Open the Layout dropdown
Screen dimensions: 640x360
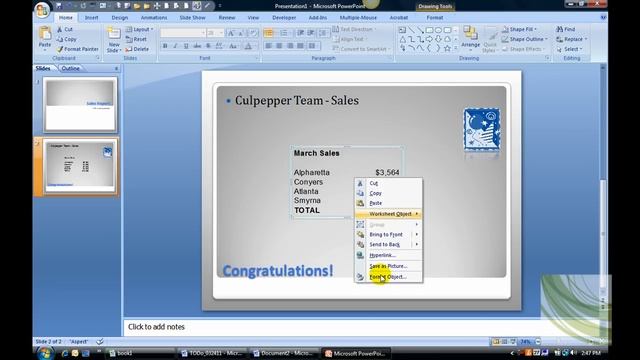pyautogui.click(x=140, y=29)
